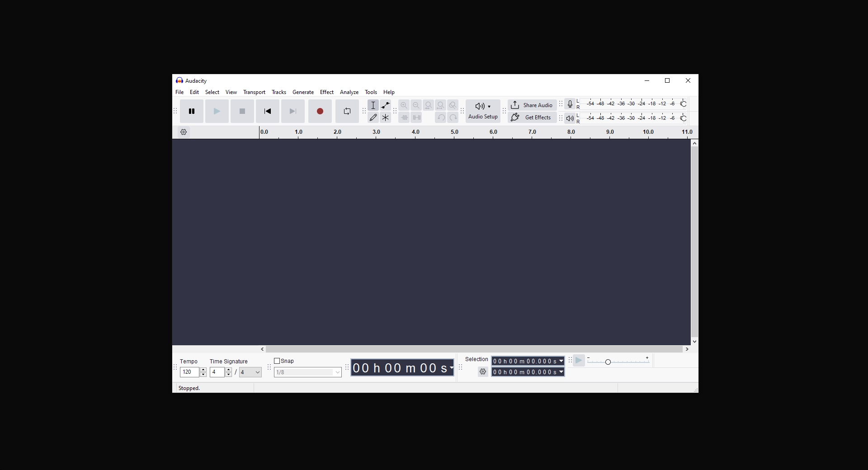
Task: Open the Generate menu
Action: 303,92
